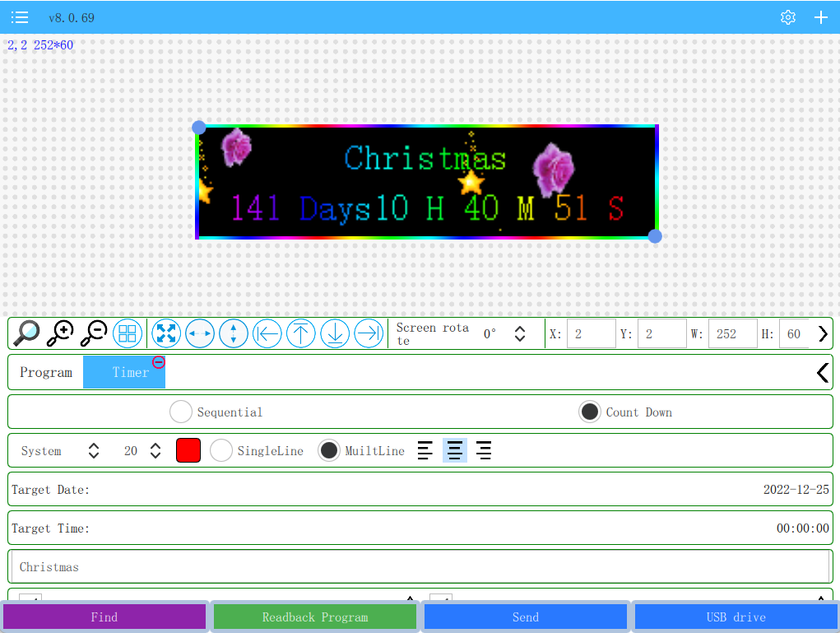Viewport: 840px width, 633px height.
Task: Click the fullscreen expand arrows icon
Action: tap(166, 333)
